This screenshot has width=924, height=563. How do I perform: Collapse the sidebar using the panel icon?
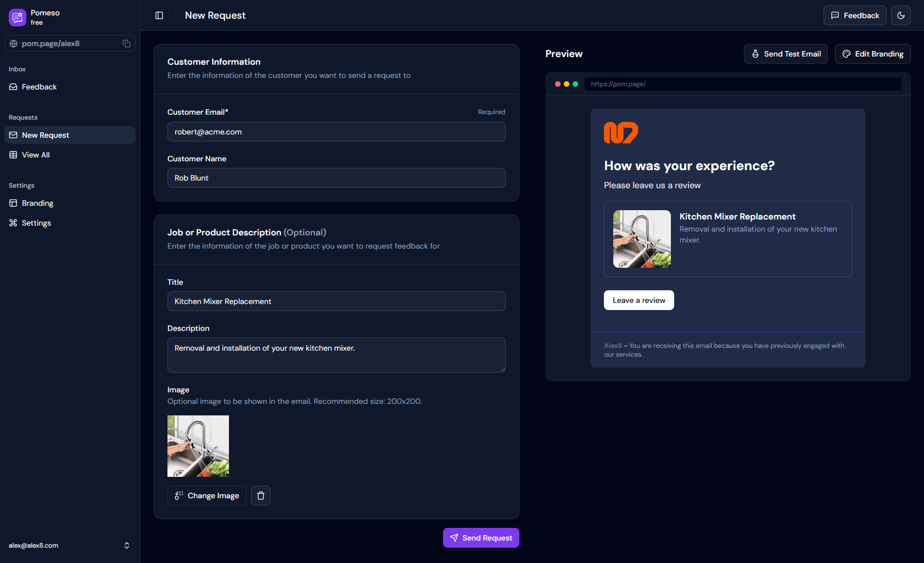159,15
